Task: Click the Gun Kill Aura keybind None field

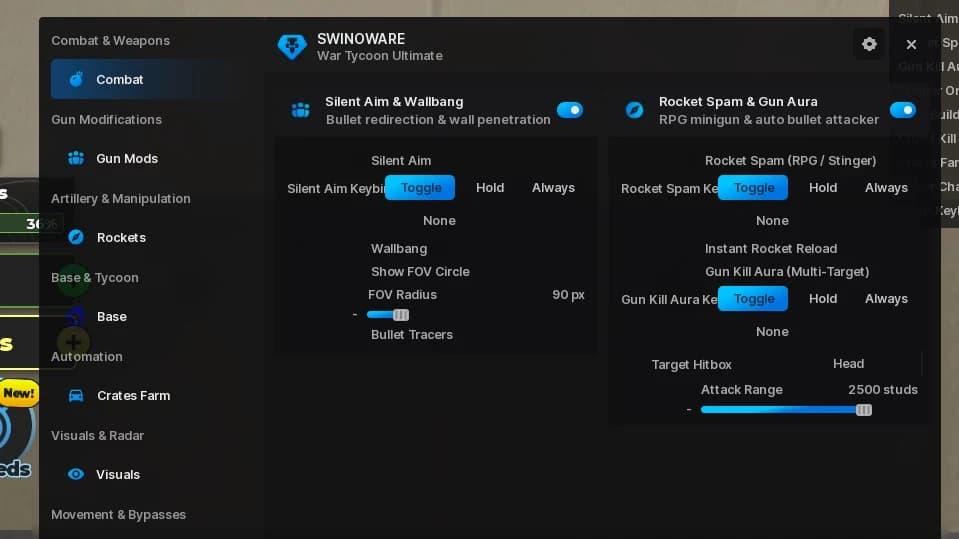Action: pyautogui.click(x=772, y=332)
